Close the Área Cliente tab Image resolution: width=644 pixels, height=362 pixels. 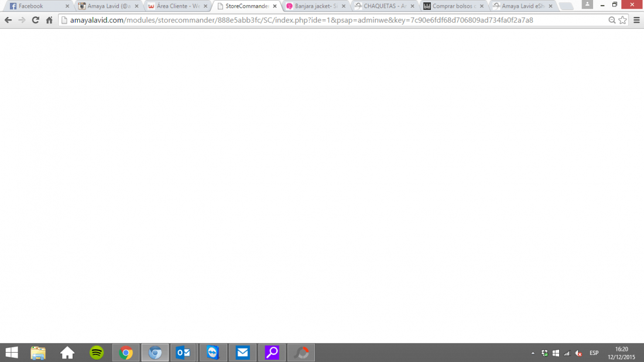pyautogui.click(x=205, y=6)
